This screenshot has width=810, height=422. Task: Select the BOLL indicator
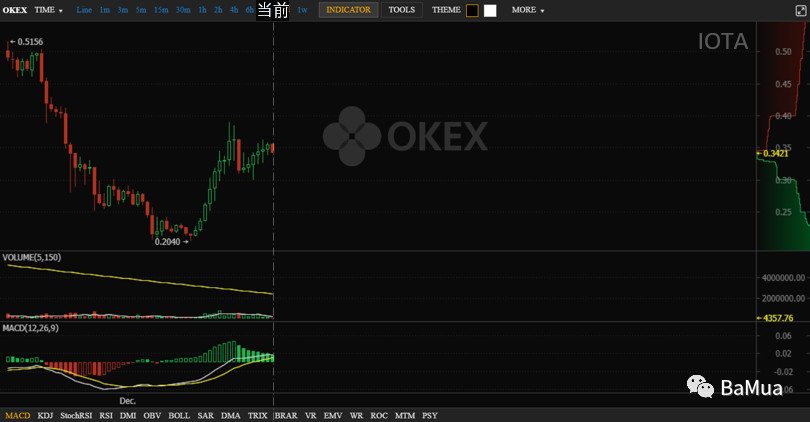click(179, 415)
